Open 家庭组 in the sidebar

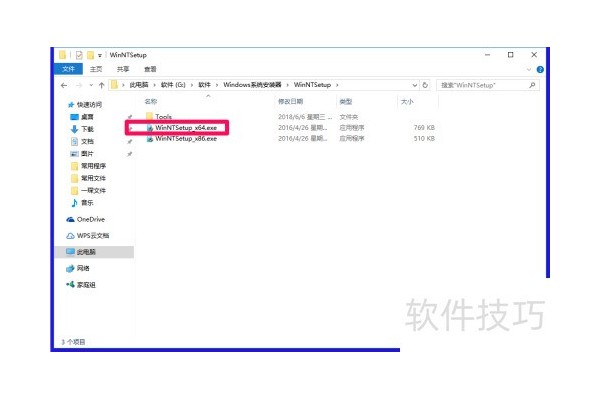(x=81, y=285)
